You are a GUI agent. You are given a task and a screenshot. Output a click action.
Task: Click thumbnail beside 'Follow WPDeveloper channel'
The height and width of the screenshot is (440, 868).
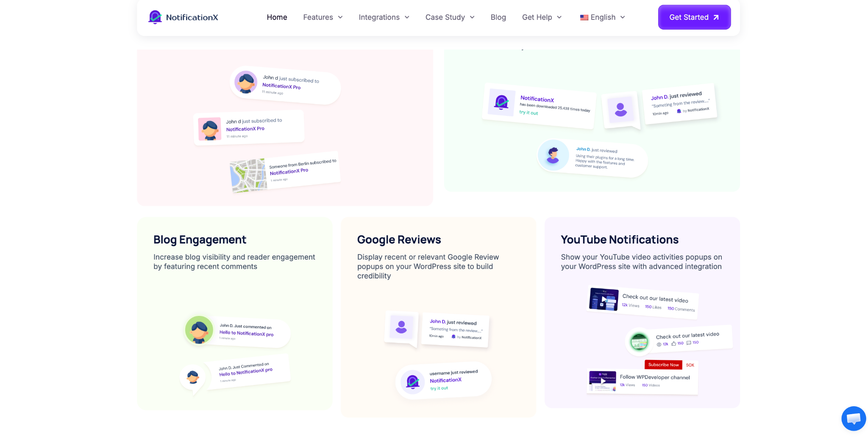tap(602, 381)
